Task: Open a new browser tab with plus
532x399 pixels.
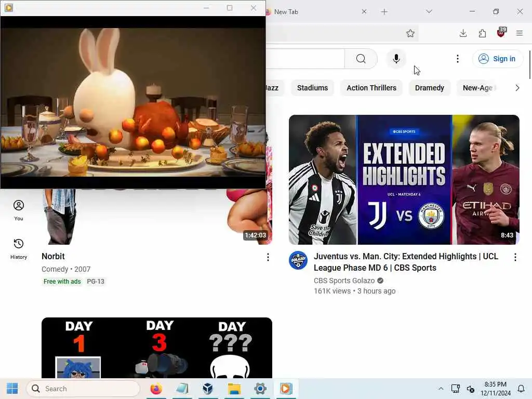Action: pos(384,12)
